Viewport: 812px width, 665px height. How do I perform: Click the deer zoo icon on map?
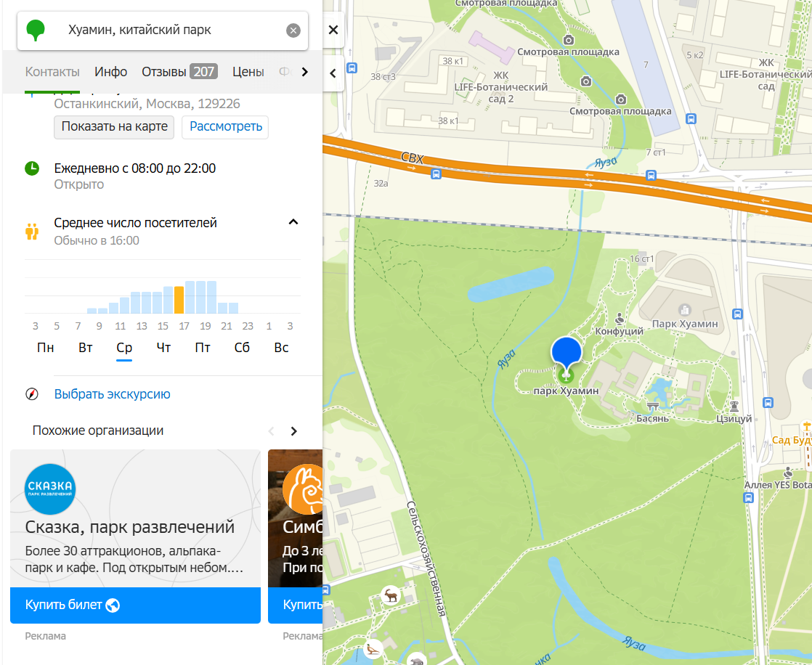point(391,595)
